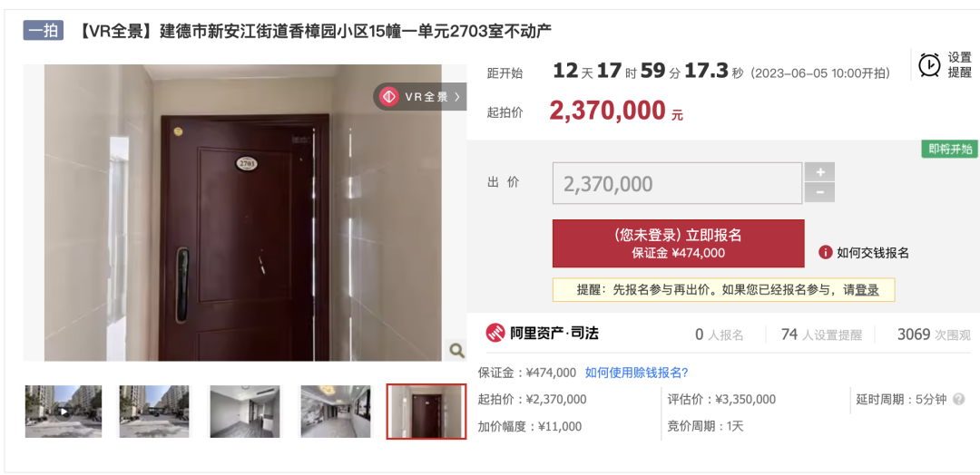Increase bid with the plus button
This screenshot has height=475, width=980.
coord(819,171)
